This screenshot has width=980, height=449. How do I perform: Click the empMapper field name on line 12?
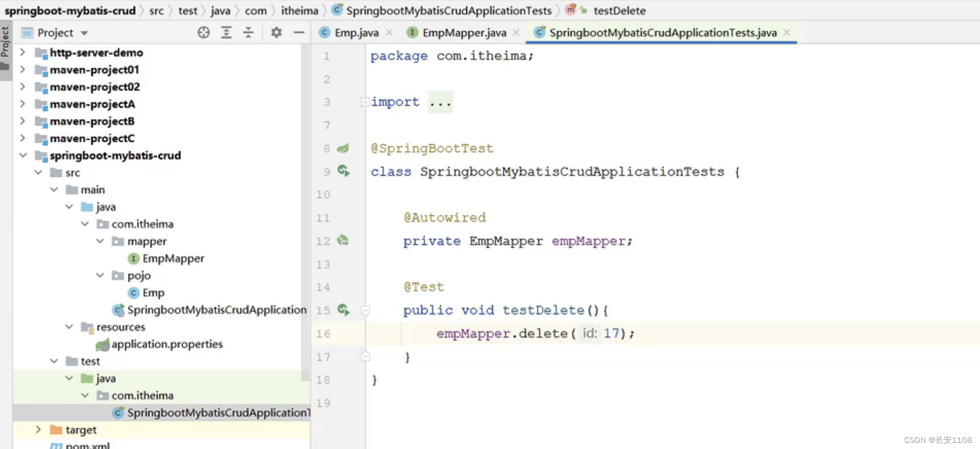pos(589,241)
